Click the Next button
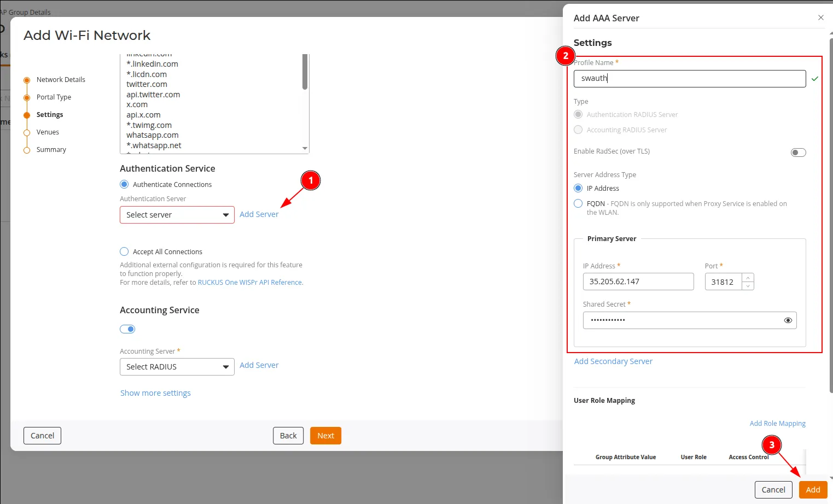 click(x=325, y=436)
